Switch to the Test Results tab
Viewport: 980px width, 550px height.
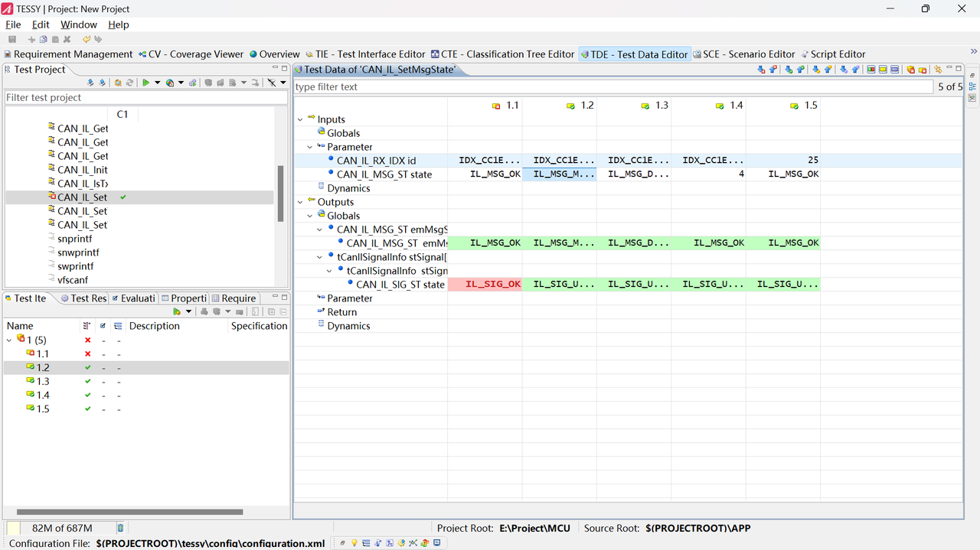tap(83, 298)
